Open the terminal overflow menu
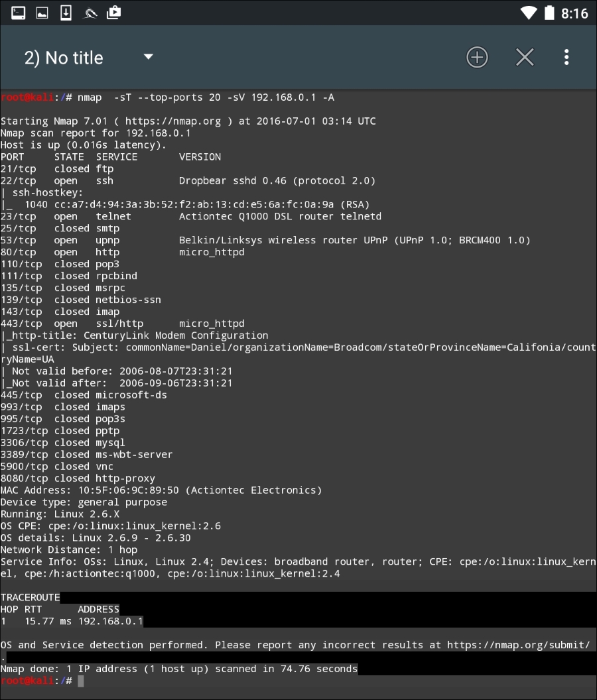The image size is (597, 700). 566,57
